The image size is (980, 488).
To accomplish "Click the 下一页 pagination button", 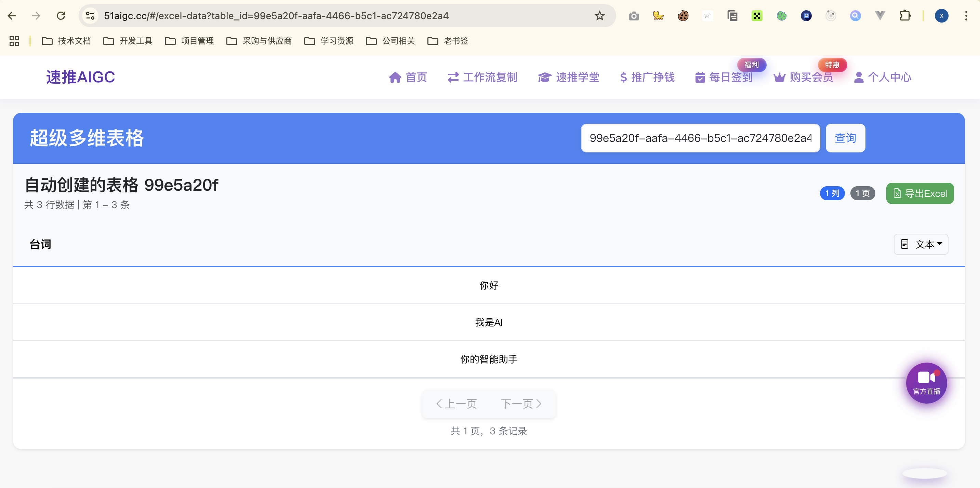I will [x=521, y=404].
